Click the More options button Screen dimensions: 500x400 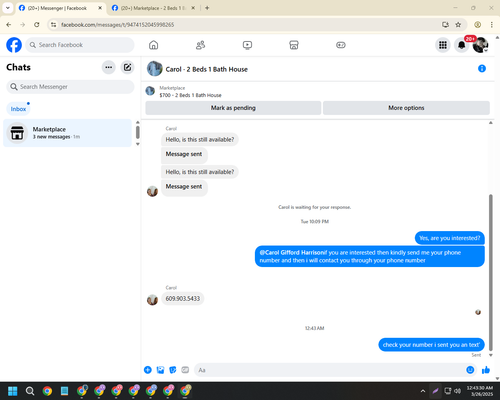point(406,108)
